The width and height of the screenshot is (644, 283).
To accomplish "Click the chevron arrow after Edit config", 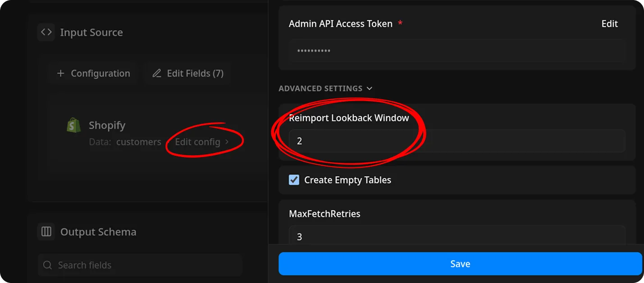I will tap(227, 141).
